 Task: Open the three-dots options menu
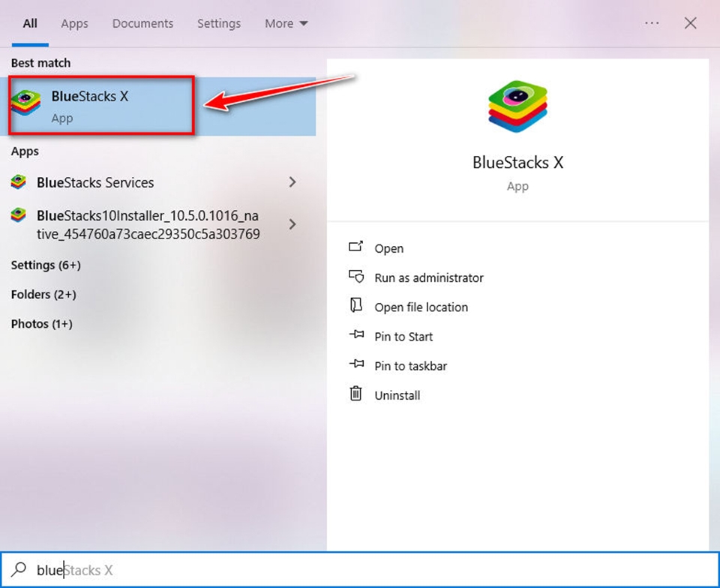pyautogui.click(x=652, y=23)
